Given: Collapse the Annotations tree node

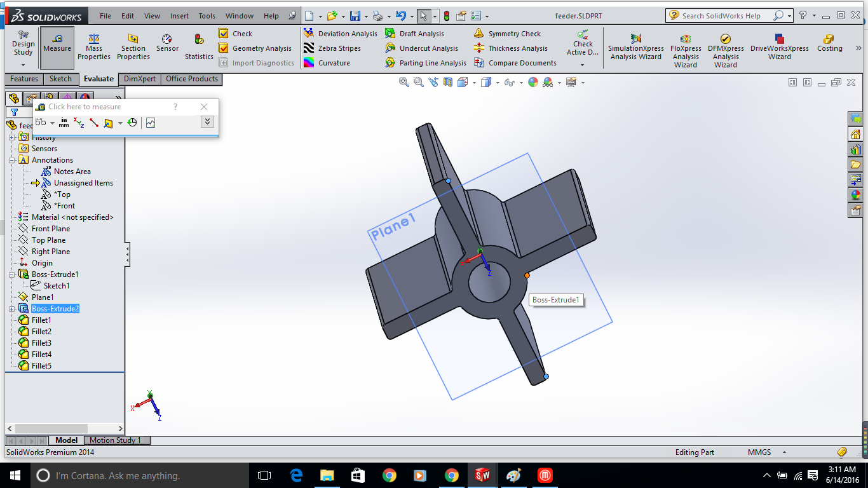Looking at the screenshot, I should tap(11, 160).
